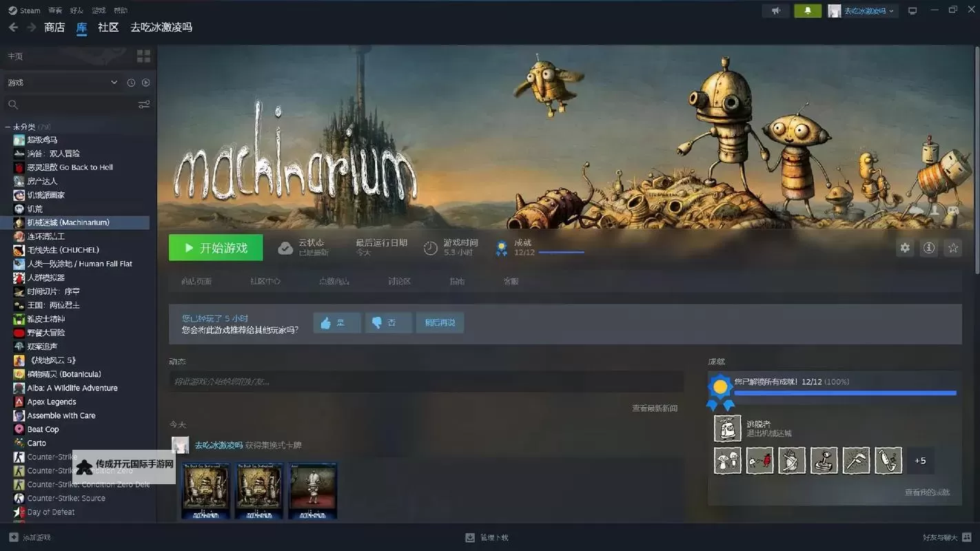Open the achievements ribbon icon
Image resolution: width=980 pixels, height=551 pixels.
(502, 248)
